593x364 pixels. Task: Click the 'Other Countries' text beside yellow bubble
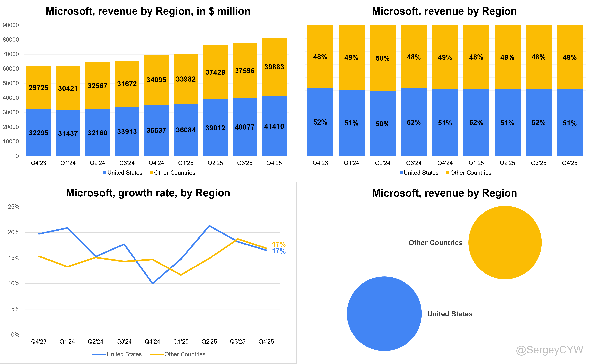click(x=435, y=243)
